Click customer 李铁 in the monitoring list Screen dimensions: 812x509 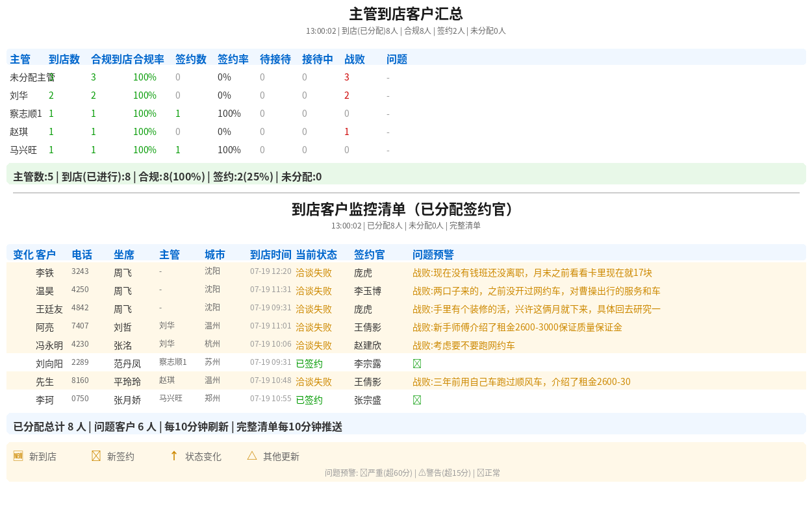(45, 273)
